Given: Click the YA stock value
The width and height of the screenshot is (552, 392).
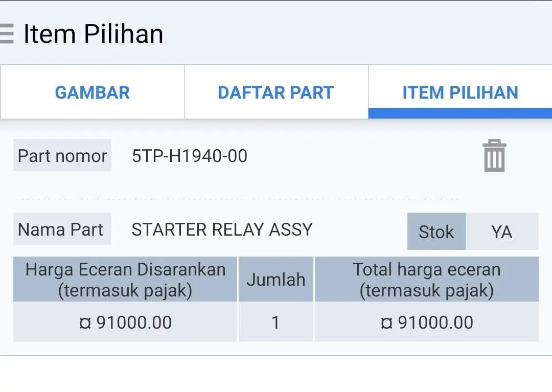Looking at the screenshot, I should pyautogui.click(x=502, y=232).
